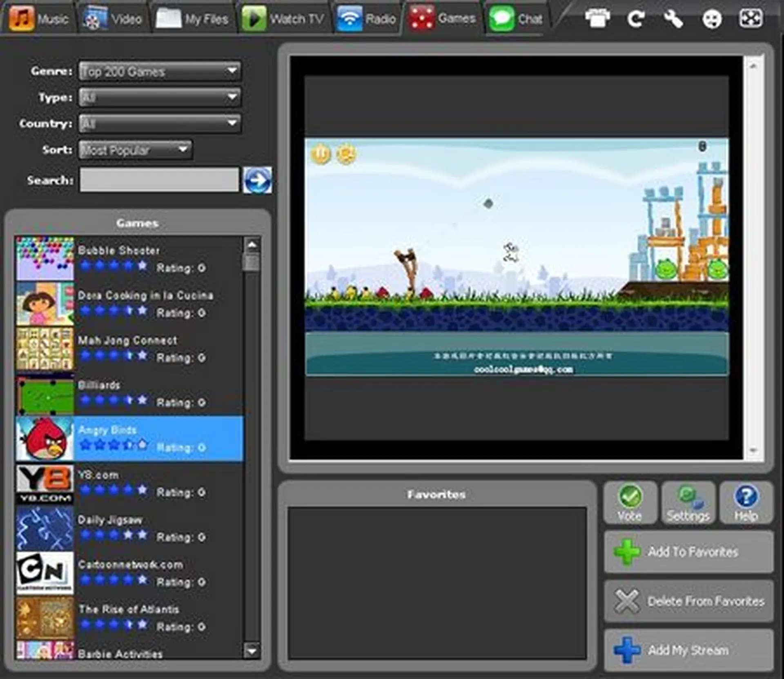Click the games list scroll down arrow
This screenshot has height=679, width=784.
coord(252,650)
